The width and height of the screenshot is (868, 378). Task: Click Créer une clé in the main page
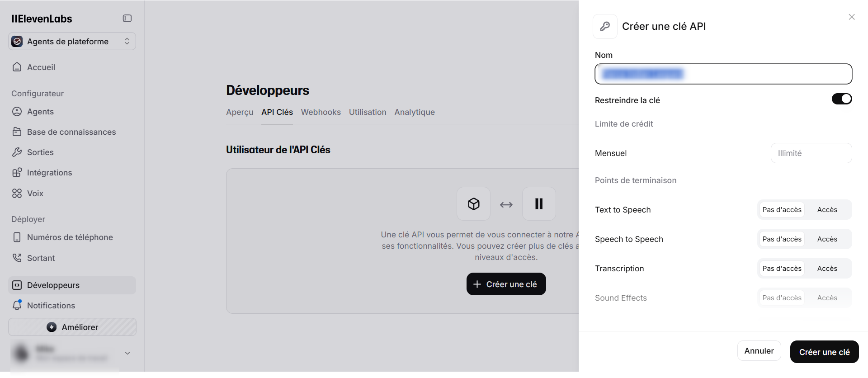[x=506, y=284]
